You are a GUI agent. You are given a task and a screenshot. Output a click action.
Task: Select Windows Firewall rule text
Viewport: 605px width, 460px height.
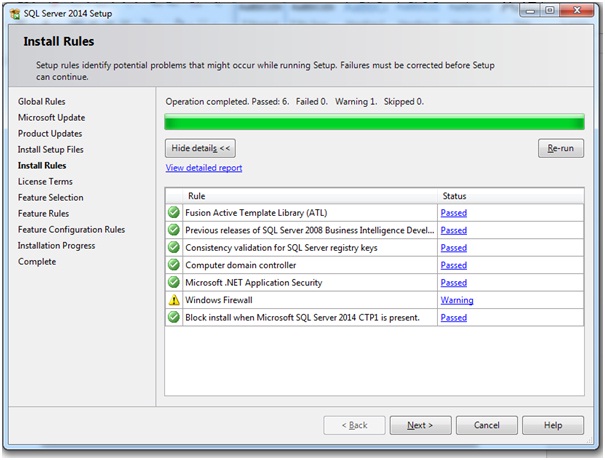[219, 300]
